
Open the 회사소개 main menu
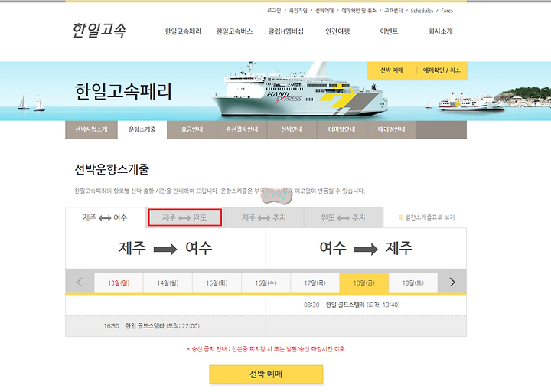click(440, 31)
